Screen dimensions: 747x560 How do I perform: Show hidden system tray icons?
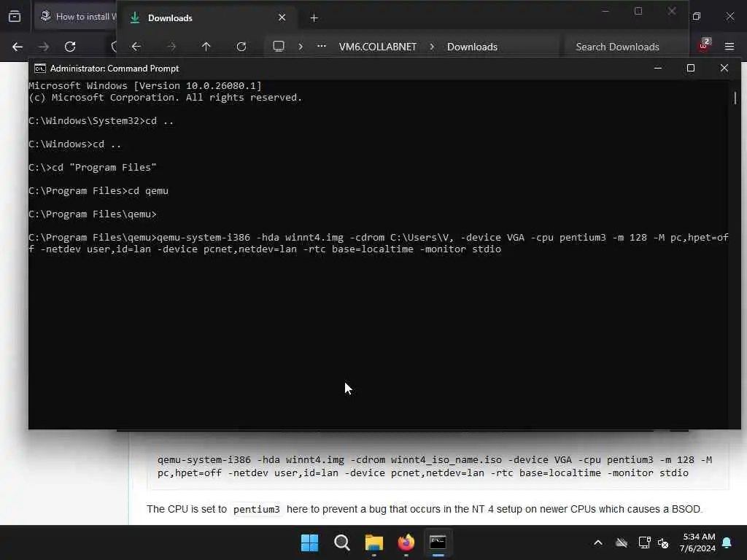point(598,542)
